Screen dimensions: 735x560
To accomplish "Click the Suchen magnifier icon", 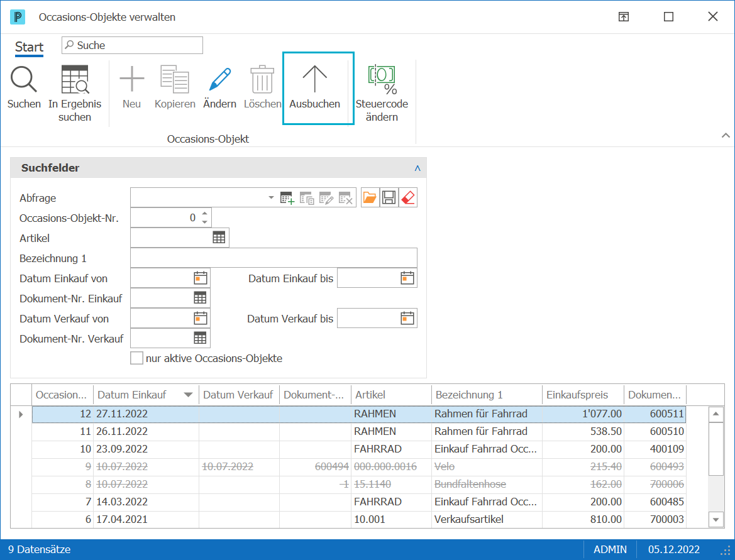I will (x=24, y=80).
